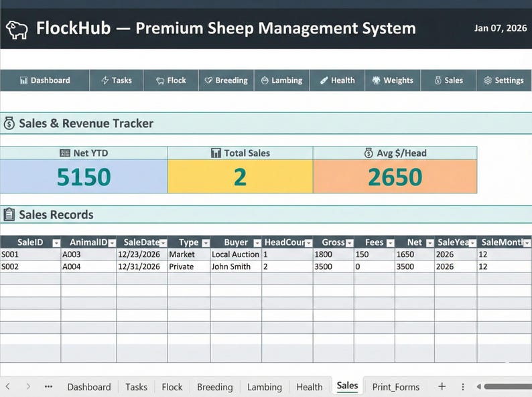Open Settings from the navigation bar
The height and width of the screenshot is (397, 532).
(x=504, y=80)
